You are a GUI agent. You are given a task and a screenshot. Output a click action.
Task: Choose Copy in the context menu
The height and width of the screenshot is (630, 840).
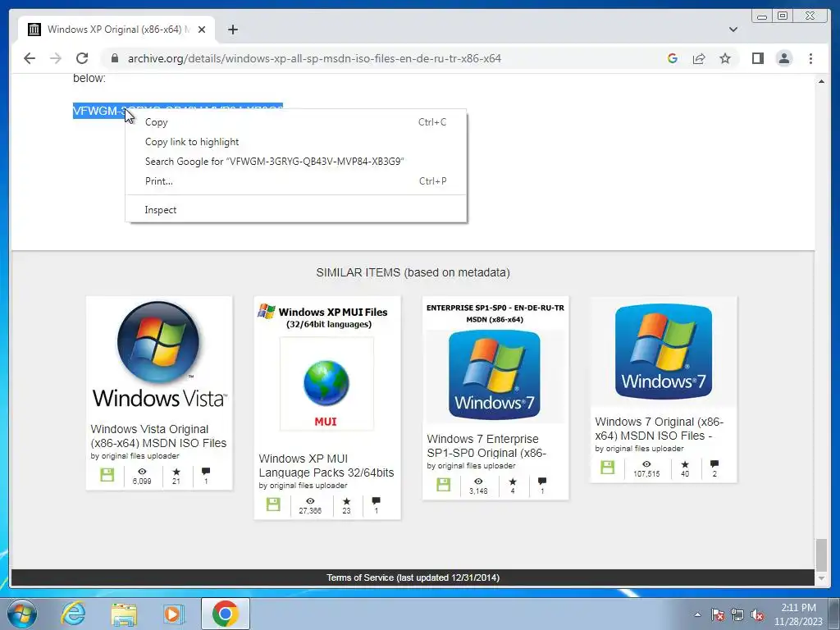(295, 122)
